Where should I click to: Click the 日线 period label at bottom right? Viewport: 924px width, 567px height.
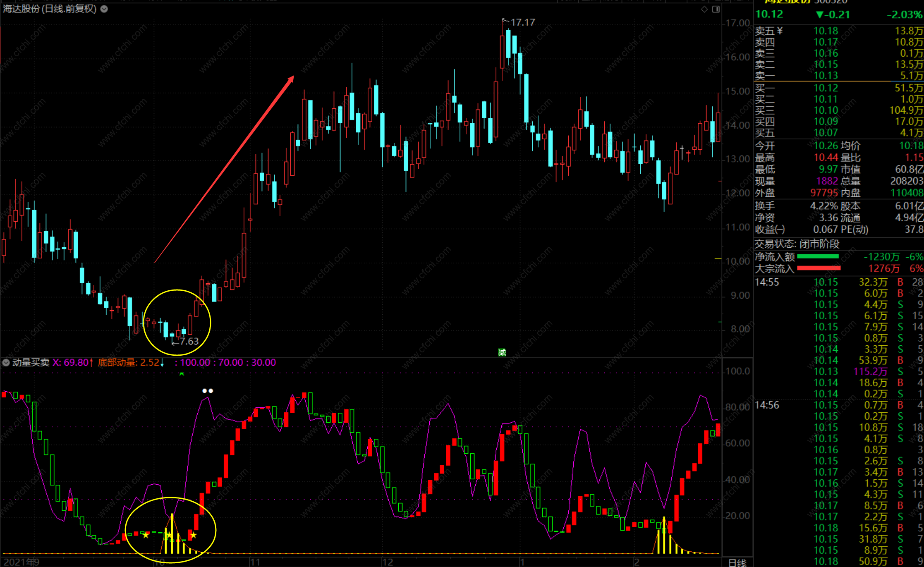pos(737,562)
